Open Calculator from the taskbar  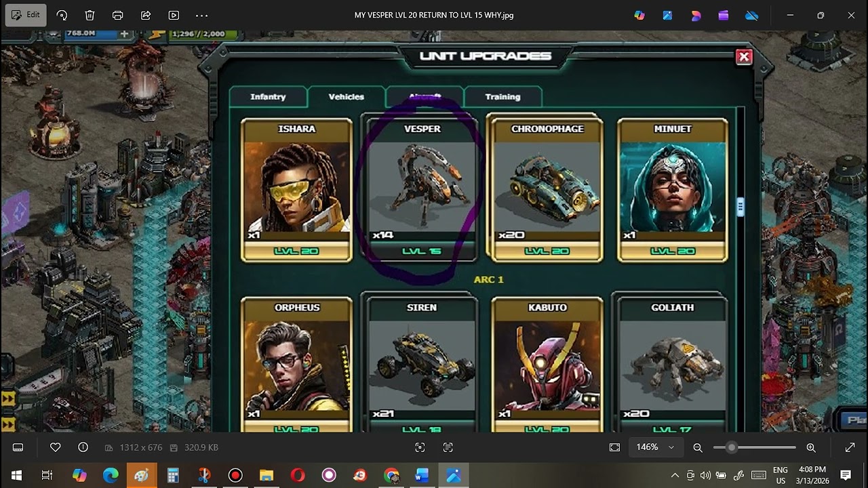(x=173, y=475)
